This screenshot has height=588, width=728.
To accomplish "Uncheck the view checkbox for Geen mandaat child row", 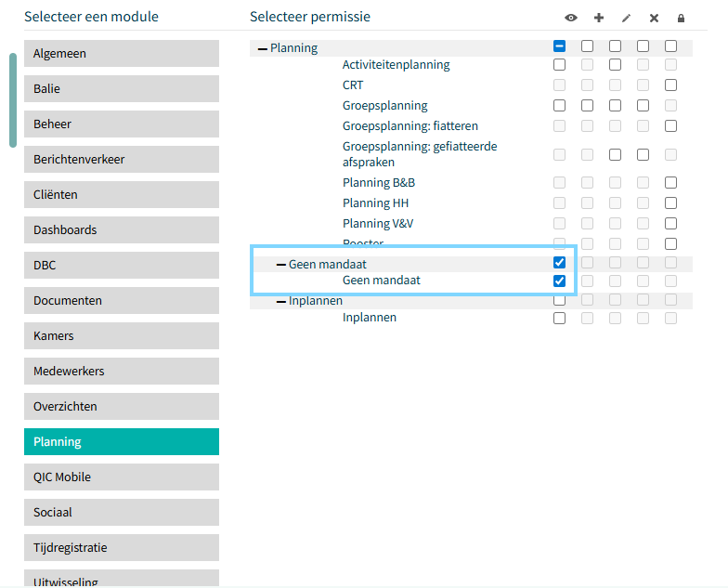I will [559, 281].
